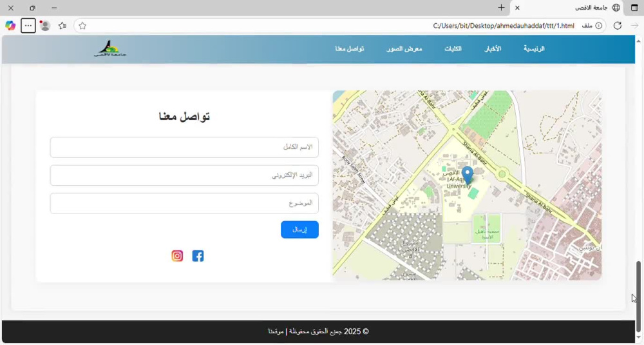Focus the الاسم الكامل input field
The image size is (644, 345).
184,147
